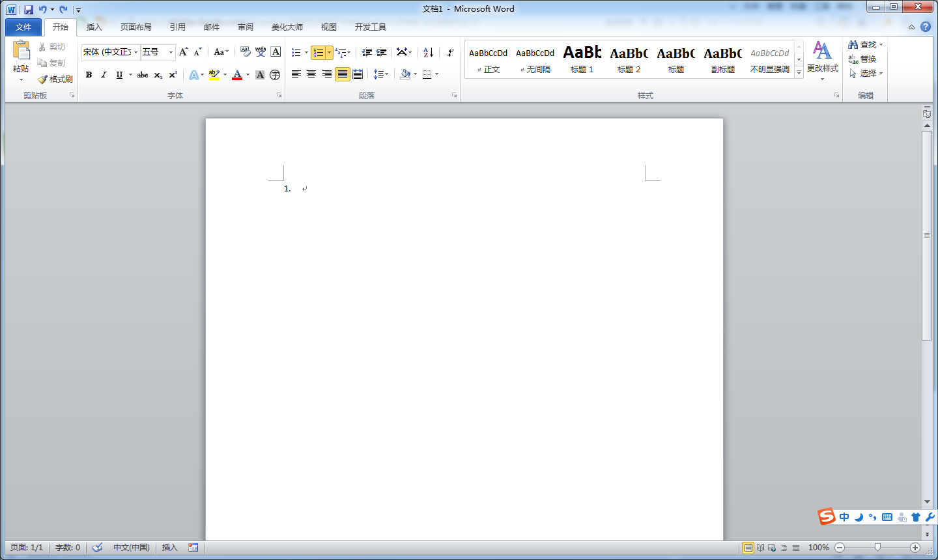Toggle show/hide paragraph marks
938x560 pixels.
450,52
